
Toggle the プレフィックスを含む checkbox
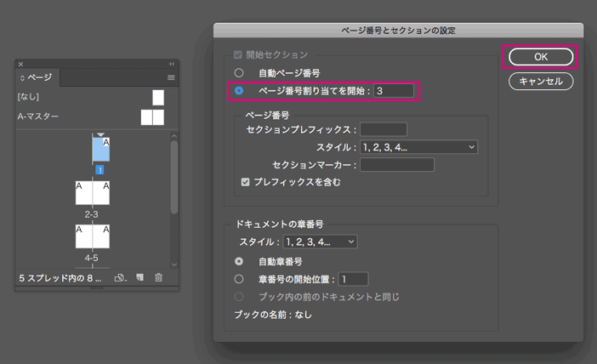(x=246, y=182)
